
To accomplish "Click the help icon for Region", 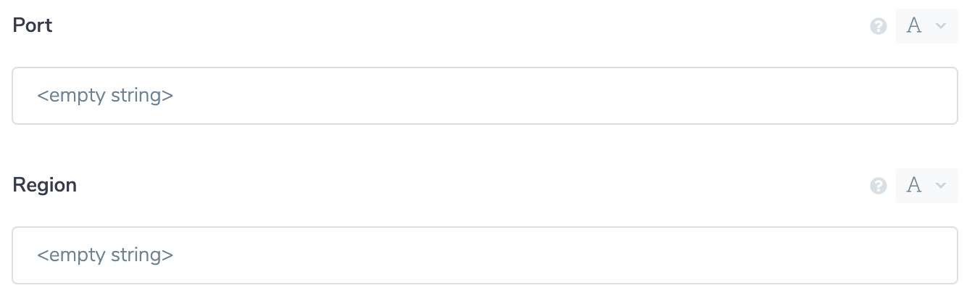I will tap(879, 186).
